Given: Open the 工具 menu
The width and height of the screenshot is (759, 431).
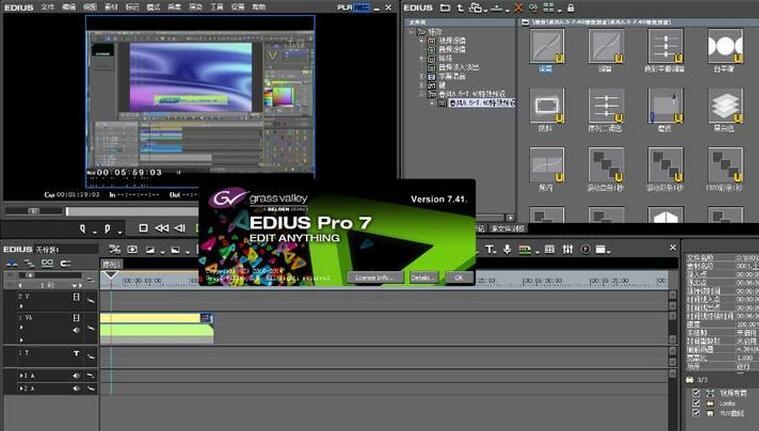Looking at the screenshot, I should click(x=217, y=7).
